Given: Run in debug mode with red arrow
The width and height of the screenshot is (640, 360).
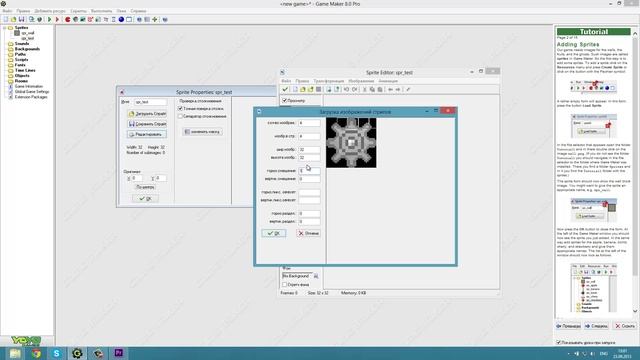Looking at the screenshot, I should [57, 19].
